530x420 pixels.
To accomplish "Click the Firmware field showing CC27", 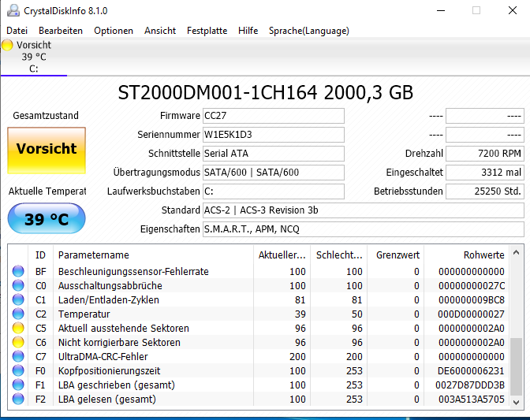I will pos(274,116).
